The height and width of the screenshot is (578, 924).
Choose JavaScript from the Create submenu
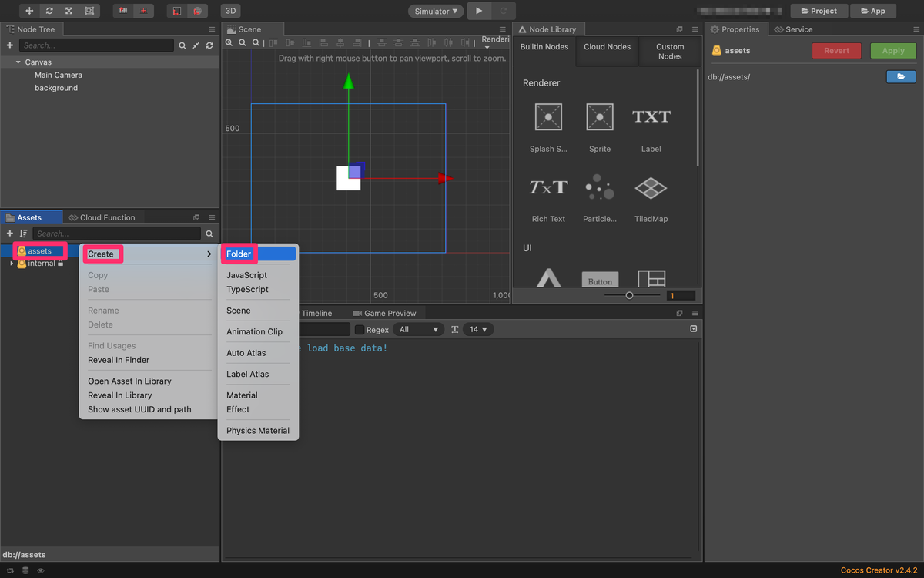(246, 275)
